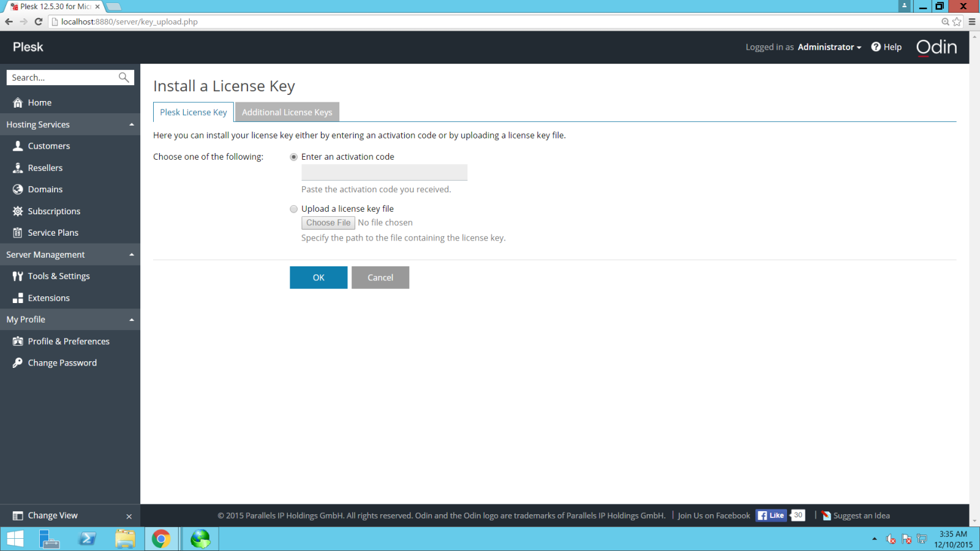Screen dimensions: 980x551
Task: Collapse the Hosting Services section
Action: tap(131, 124)
